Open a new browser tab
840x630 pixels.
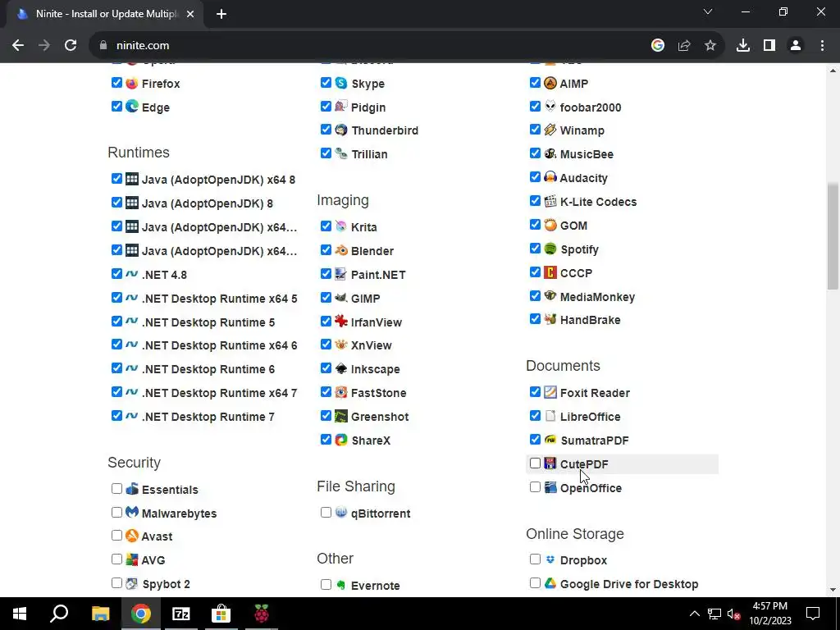[221, 15]
